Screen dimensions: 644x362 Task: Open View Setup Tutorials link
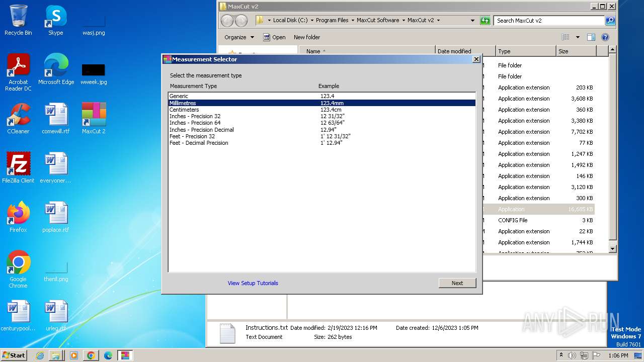(253, 283)
